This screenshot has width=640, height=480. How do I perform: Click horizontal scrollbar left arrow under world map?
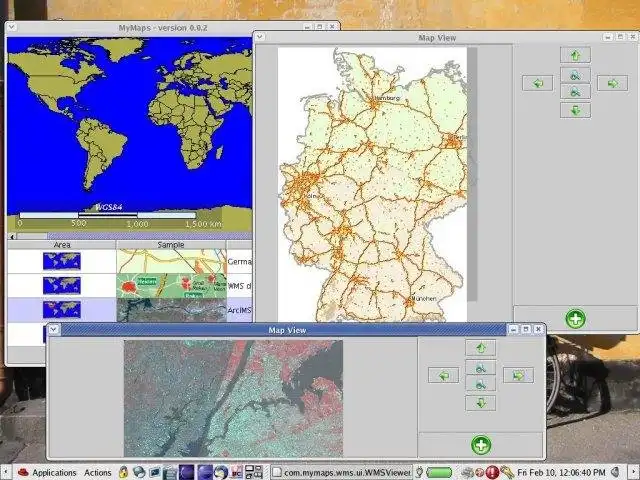click(12, 236)
